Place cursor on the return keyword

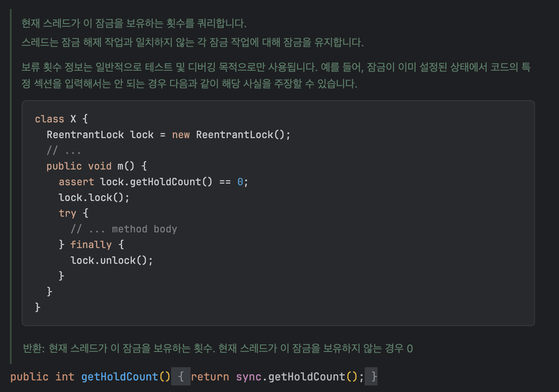[x=210, y=377]
